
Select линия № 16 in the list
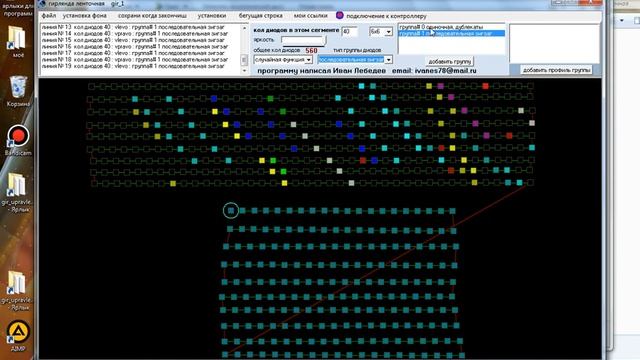135,47
